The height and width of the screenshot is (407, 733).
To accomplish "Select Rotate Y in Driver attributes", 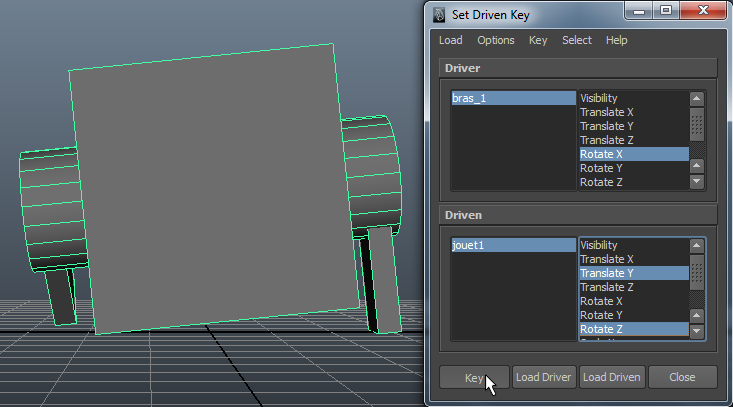I will (x=602, y=168).
